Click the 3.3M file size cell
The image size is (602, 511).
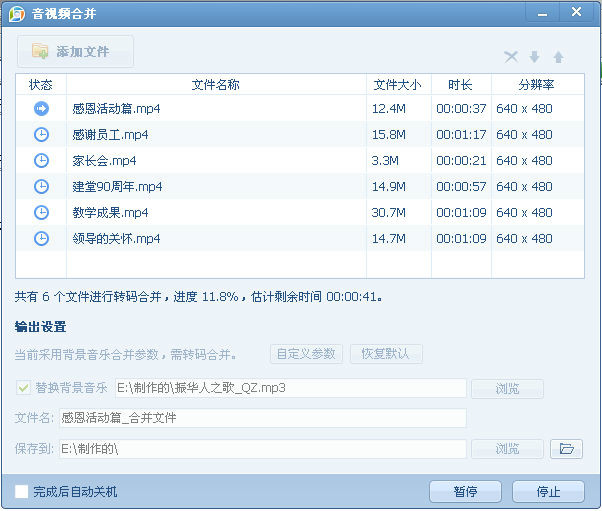click(385, 160)
